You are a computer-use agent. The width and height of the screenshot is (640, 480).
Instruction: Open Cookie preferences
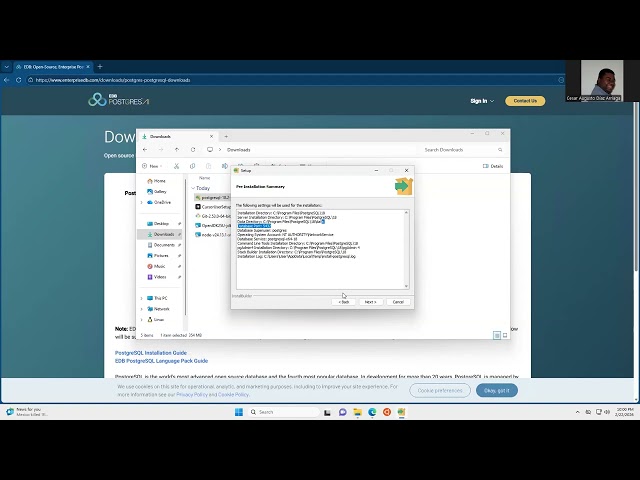tap(440, 391)
